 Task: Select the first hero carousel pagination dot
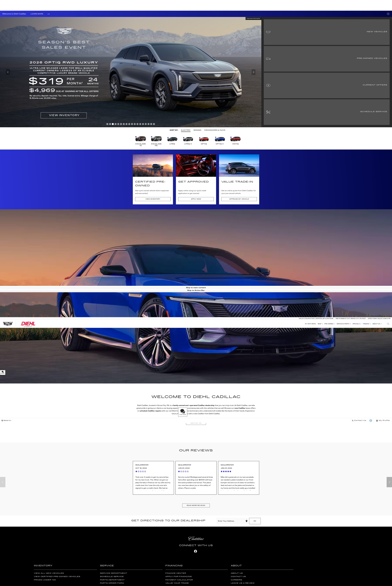coord(107,124)
